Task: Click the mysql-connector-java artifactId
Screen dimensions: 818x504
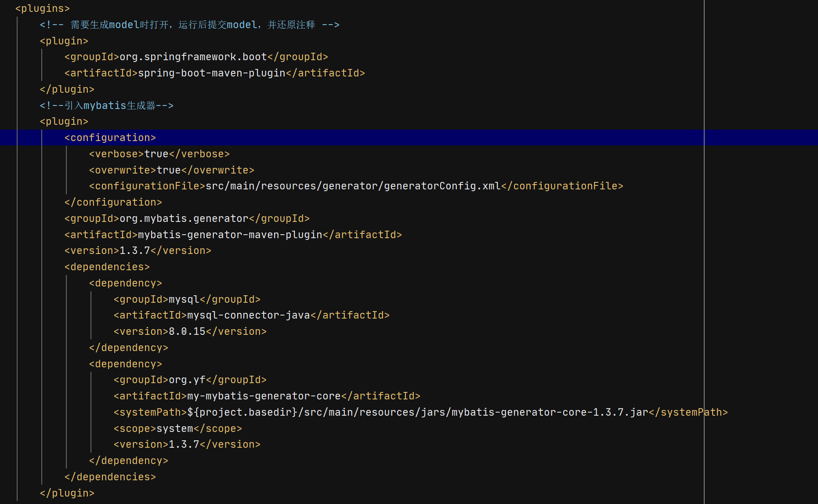Action: coord(248,315)
